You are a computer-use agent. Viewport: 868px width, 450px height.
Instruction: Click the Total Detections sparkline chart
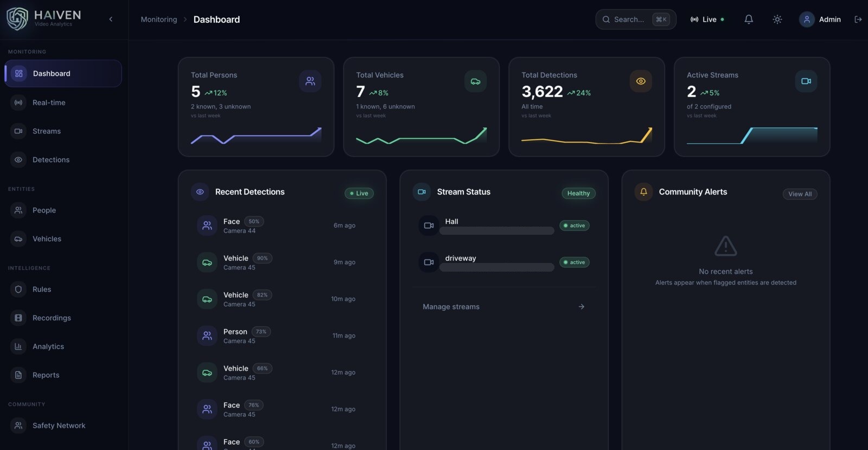[x=586, y=136]
